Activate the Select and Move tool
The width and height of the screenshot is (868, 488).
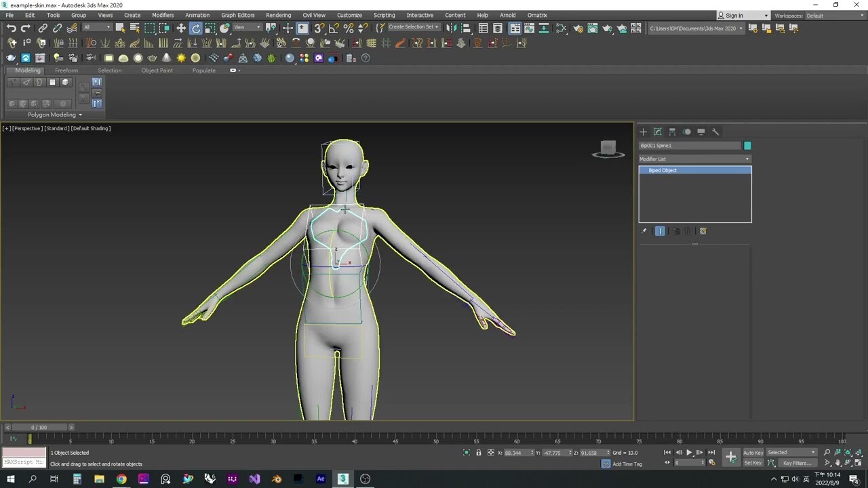click(x=180, y=28)
